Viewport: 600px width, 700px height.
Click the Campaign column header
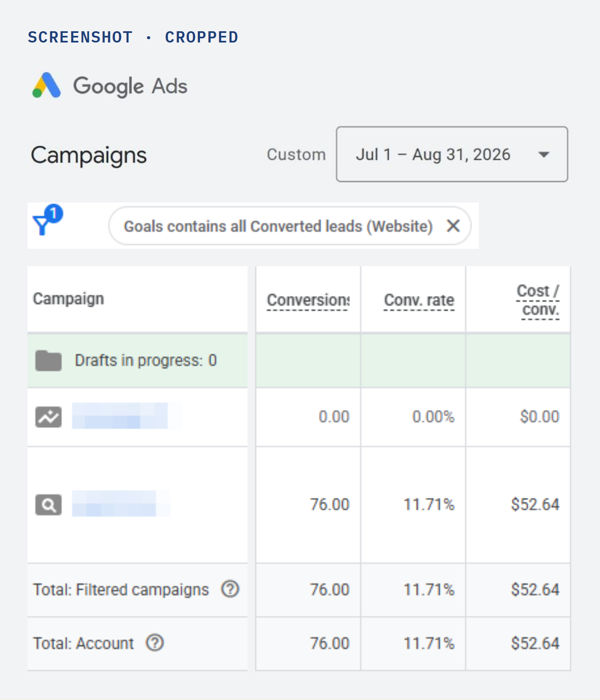tap(69, 299)
